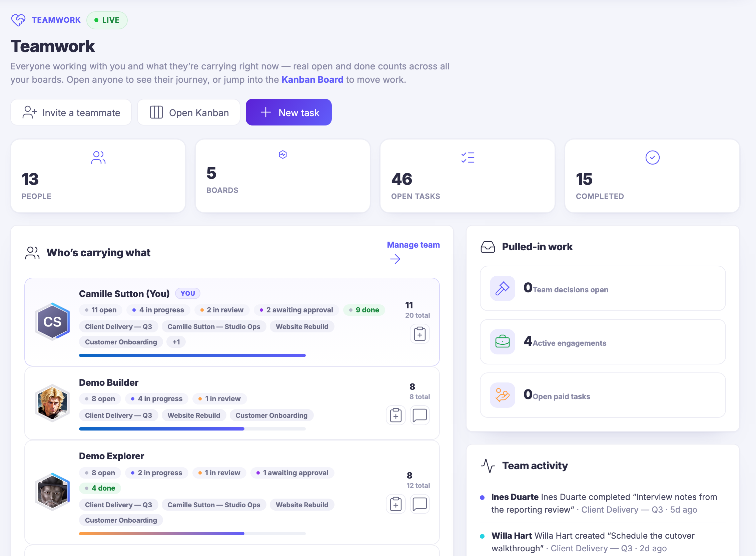Click the LIVE status badge
The width and height of the screenshot is (756, 556).
tap(107, 20)
